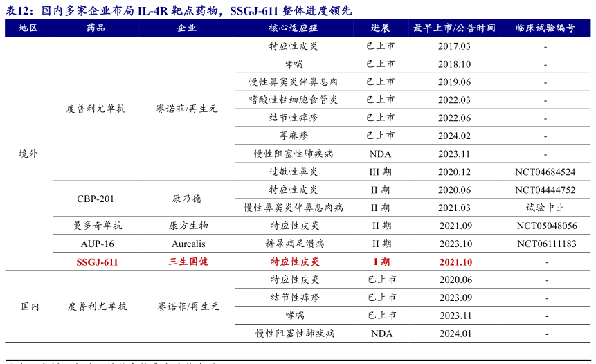
Task: Select the red SSGJ-611 drug cell
Action: tap(97, 262)
